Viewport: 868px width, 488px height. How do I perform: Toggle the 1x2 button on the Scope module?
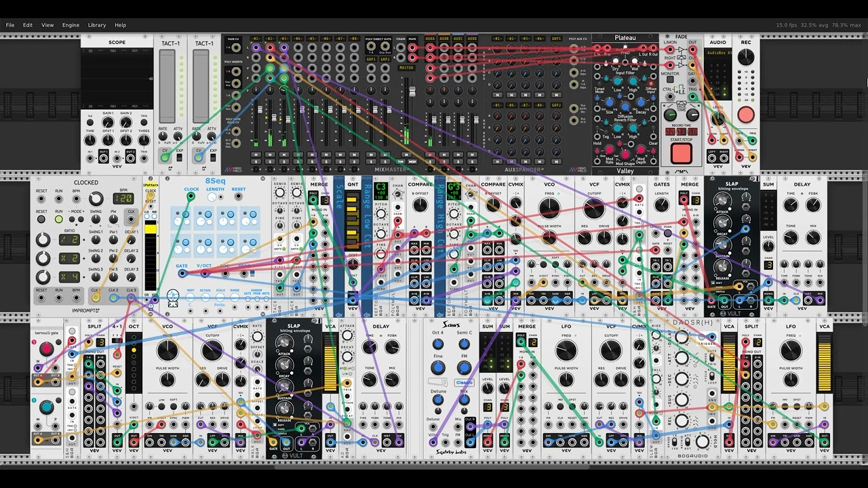[x=90, y=122]
